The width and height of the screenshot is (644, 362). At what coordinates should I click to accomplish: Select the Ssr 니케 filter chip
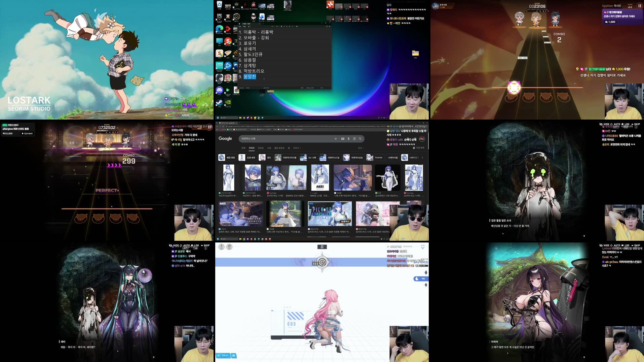click(x=308, y=158)
